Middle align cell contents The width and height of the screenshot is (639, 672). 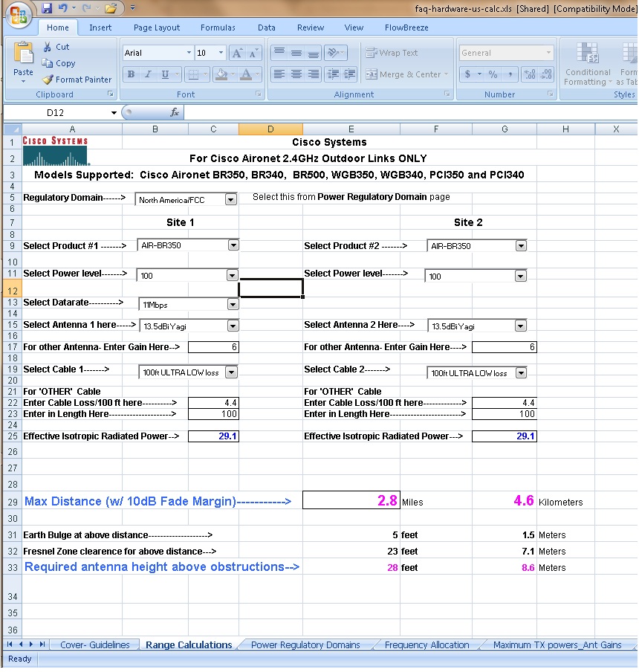pyautogui.click(x=296, y=53)
